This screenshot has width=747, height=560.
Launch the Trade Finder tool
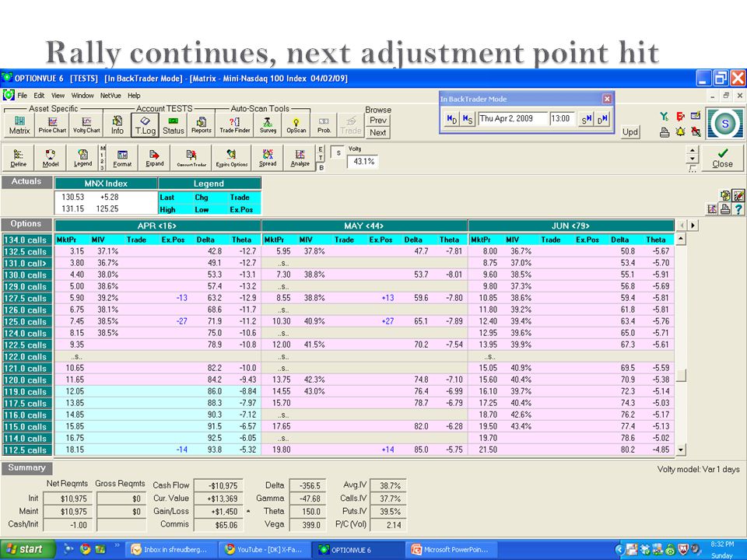coord(234,125)
